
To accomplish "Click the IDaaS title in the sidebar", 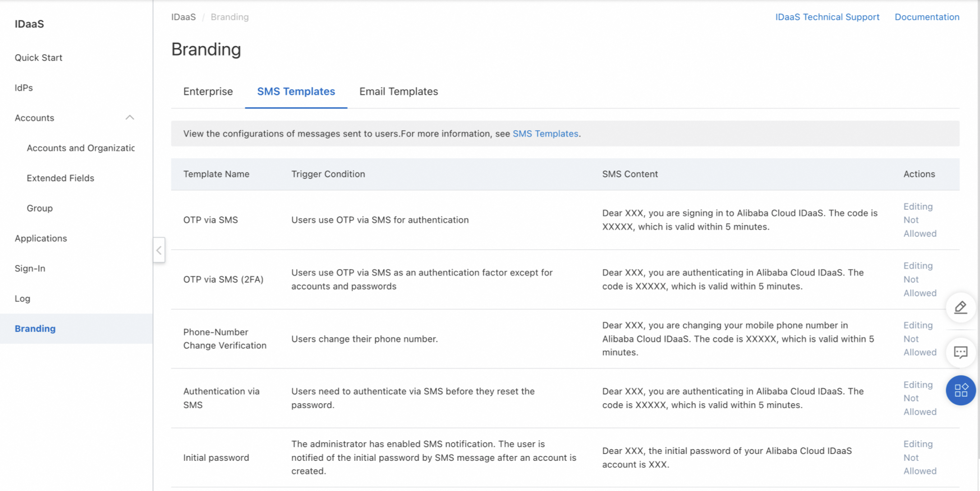I will (x=29, y=24).
